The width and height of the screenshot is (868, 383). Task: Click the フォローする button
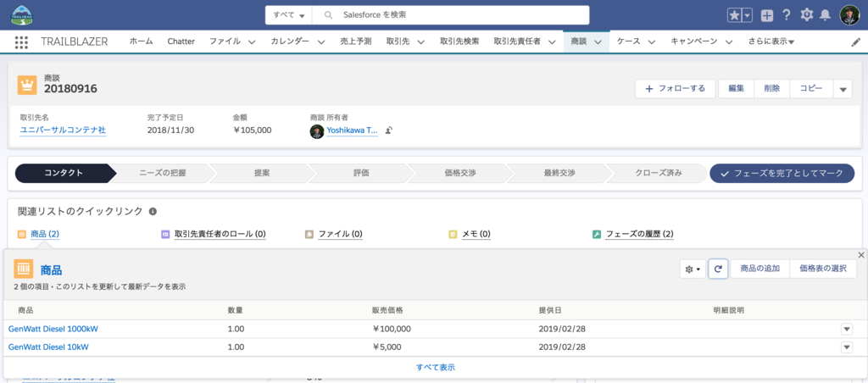(676, 89)
